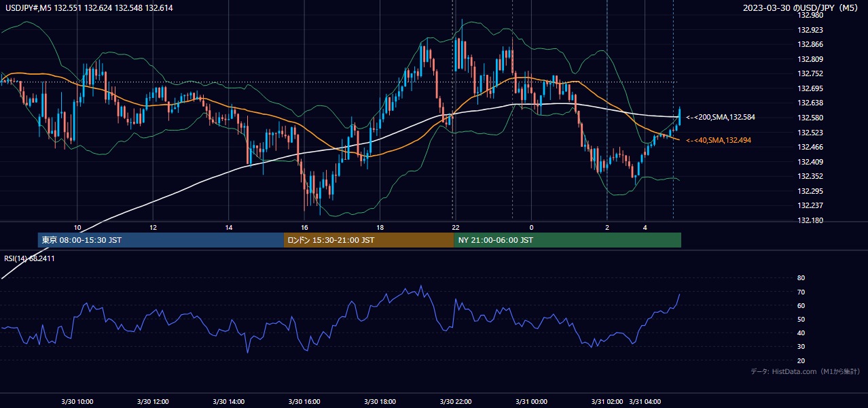Click price axis label 132.752
Viewport: 868px width, 408px height.
[810, 74]
